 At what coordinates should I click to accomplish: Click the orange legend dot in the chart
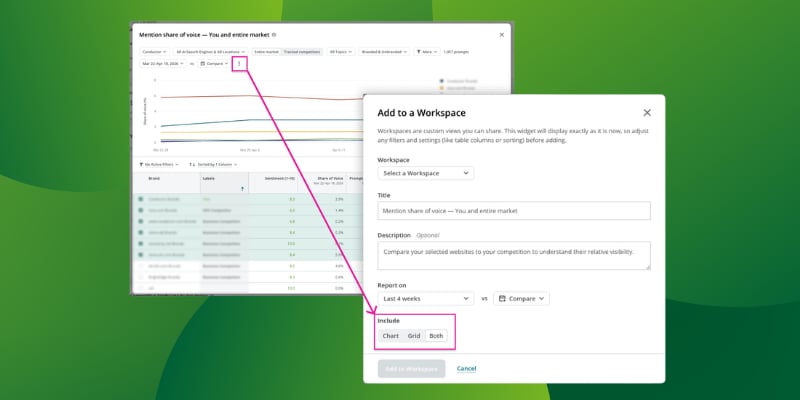pos(441,88)
